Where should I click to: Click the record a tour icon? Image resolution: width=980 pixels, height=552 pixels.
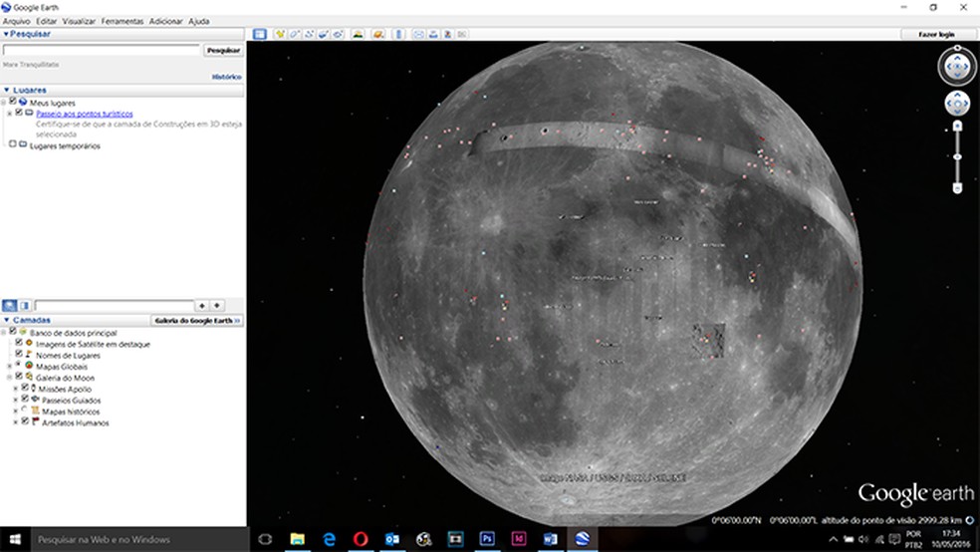click(x=339, y=35)
